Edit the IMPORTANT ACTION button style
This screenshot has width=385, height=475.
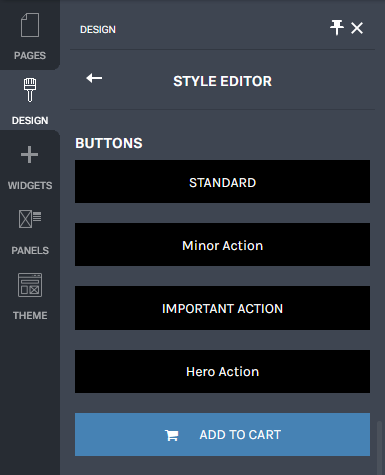point(222,308)
